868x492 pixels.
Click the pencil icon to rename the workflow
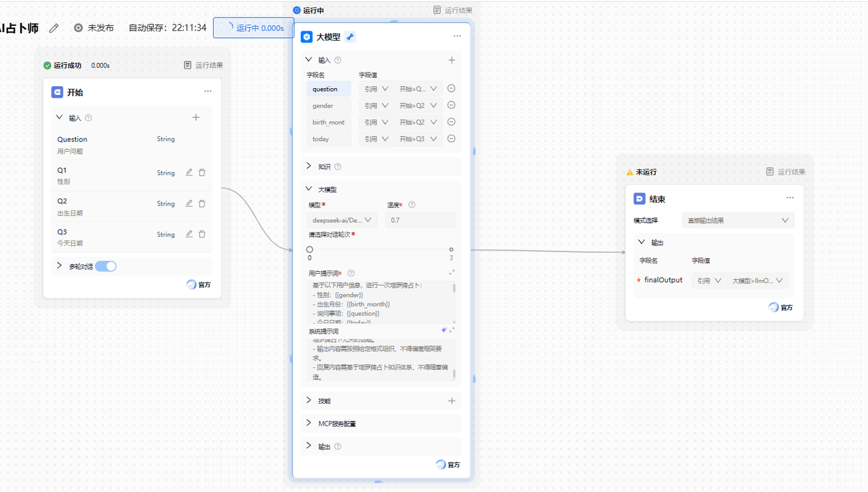54,28
